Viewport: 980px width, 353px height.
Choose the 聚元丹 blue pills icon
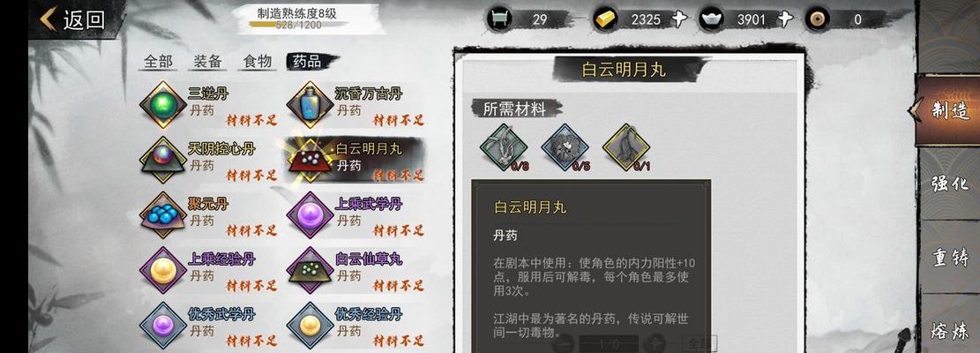(163, 214)
